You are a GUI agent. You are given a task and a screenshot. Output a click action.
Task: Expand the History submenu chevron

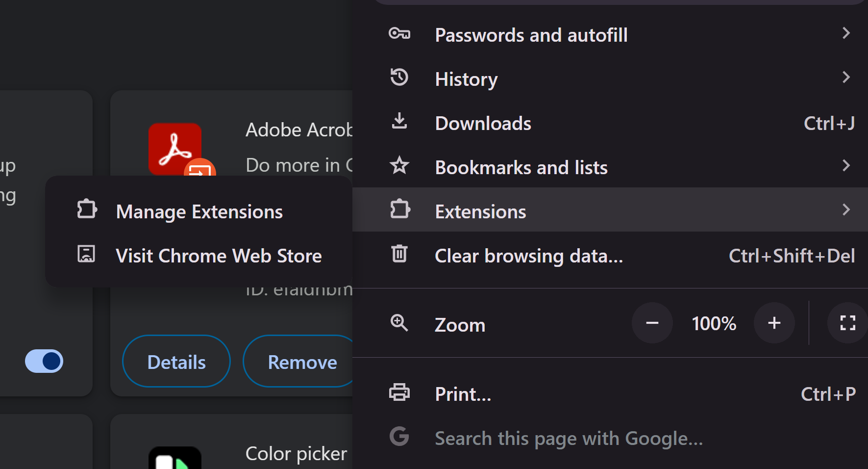click(x=846, y=78)
